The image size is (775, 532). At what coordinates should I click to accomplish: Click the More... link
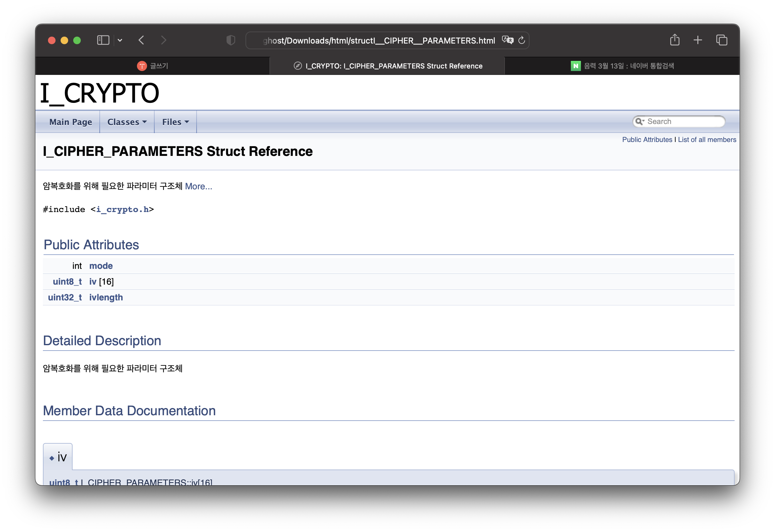click(x=198, y=186)
